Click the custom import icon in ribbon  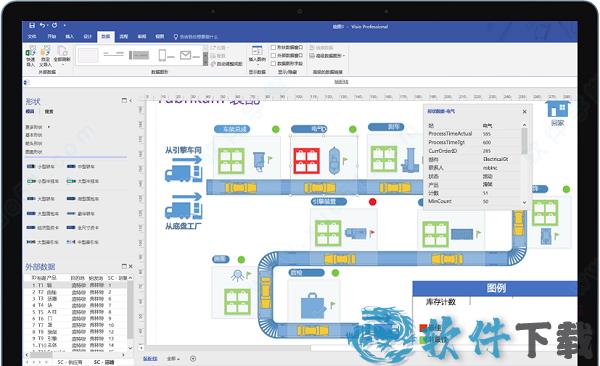click(45, 52)
